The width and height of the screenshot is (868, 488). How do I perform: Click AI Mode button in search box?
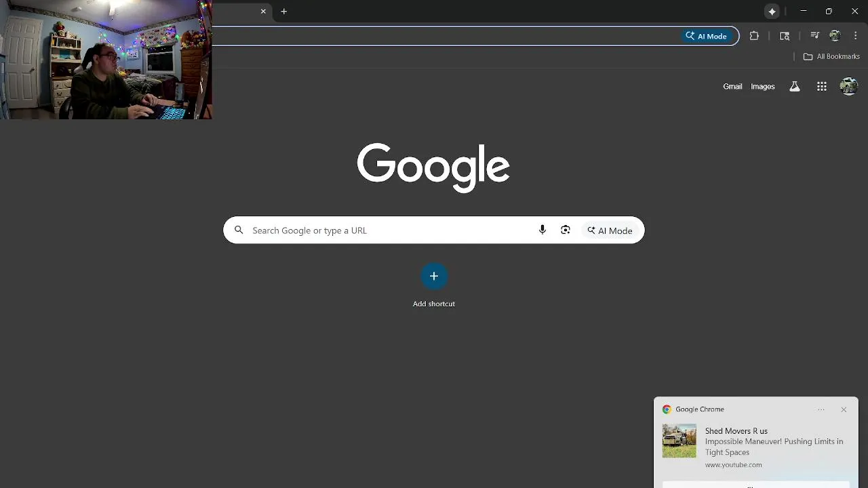(610, 230)
